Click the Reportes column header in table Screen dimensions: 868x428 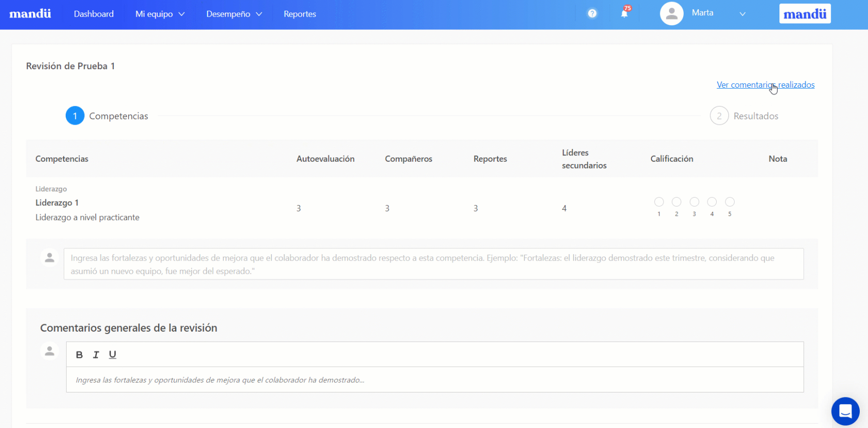pos(490,159)
